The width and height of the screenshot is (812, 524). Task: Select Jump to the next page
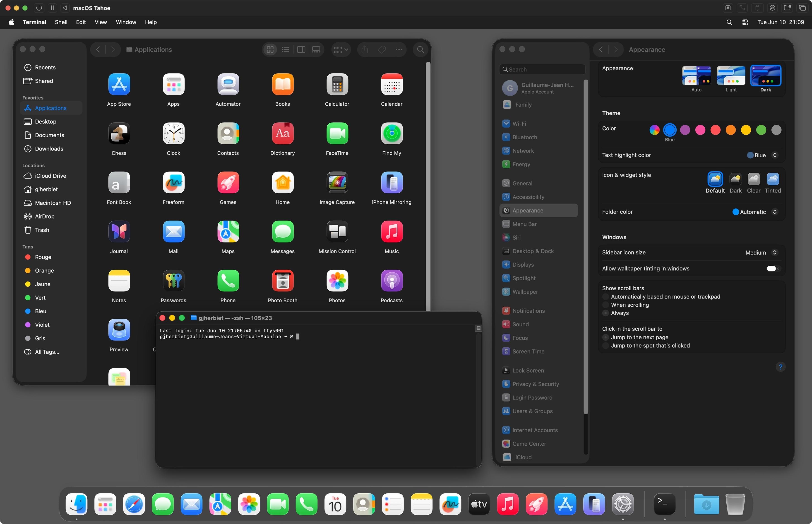[605, 337]
